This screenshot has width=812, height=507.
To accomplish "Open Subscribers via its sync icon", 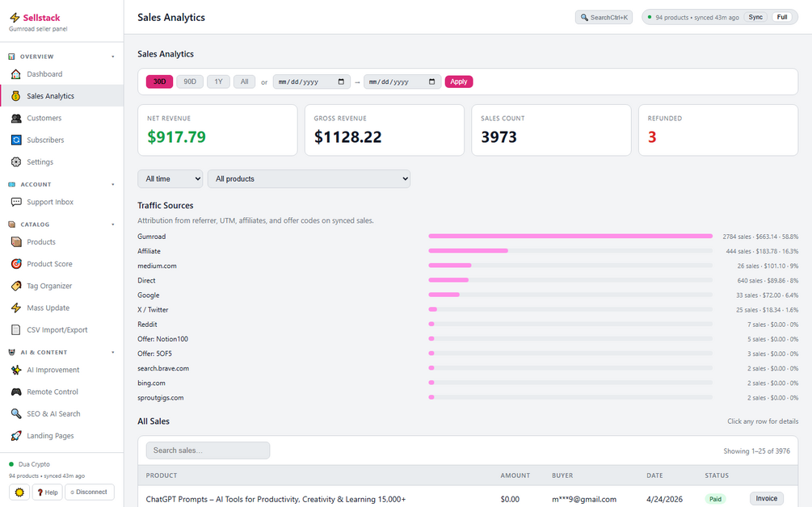I will pyautogui.click(x=16, y=140).
